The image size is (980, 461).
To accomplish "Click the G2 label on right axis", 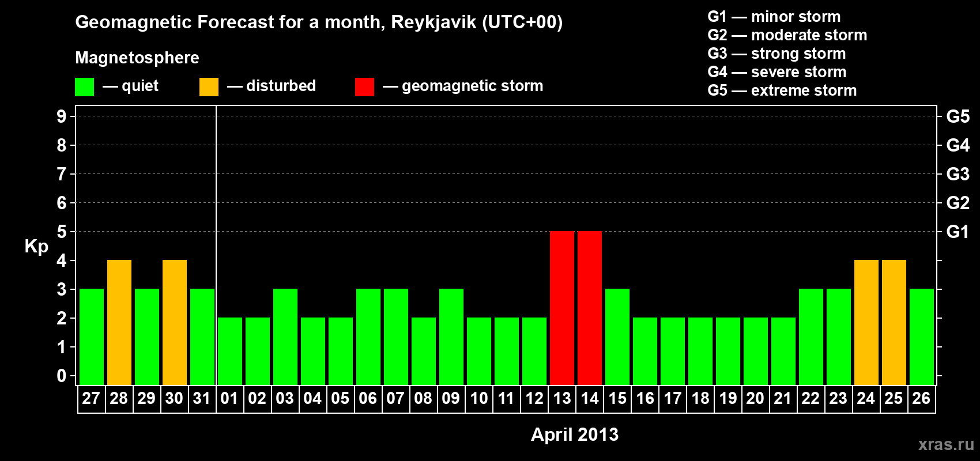I will pyautogui.click(x=958, y=203).
